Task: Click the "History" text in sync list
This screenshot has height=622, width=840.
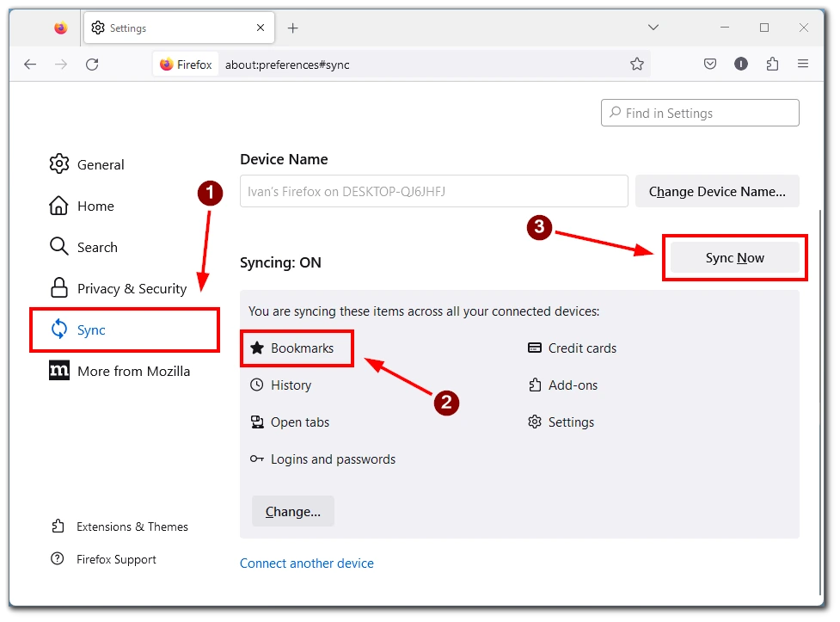Action: point(291,385)
